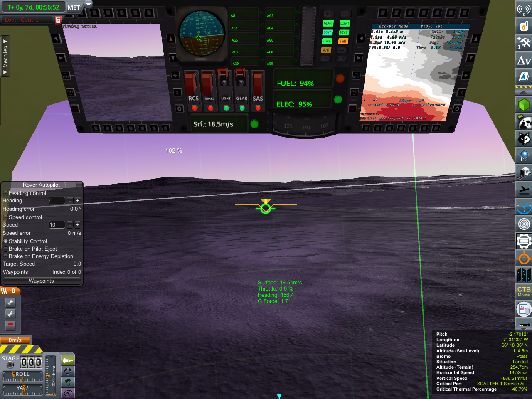Click the MECO cockpit button
The image size is (532, 399).
(344, 32)
